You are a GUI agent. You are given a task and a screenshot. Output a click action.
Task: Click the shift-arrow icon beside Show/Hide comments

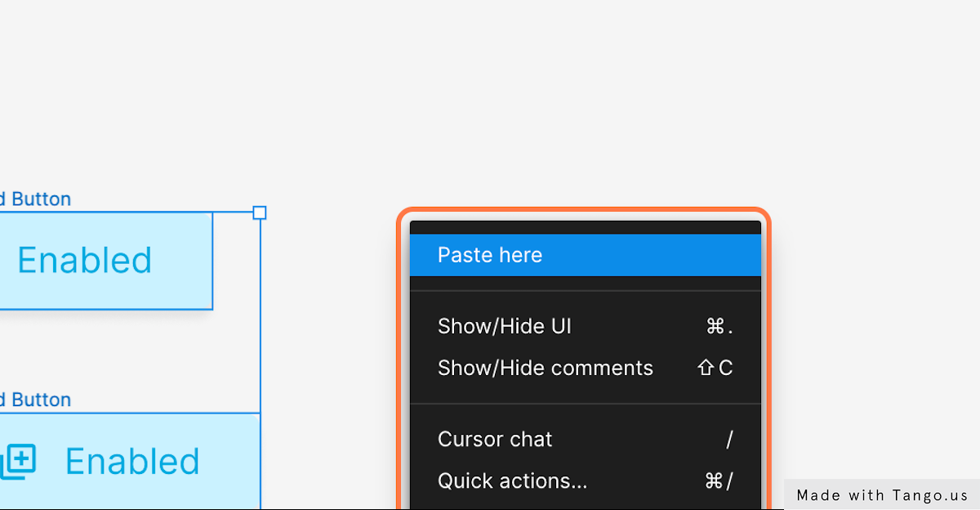(706, 368)
